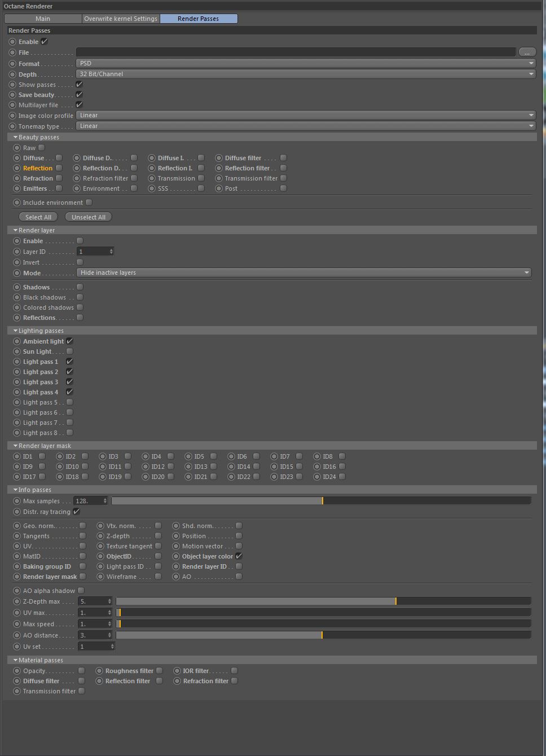Enable the Z-depth info pass checkbox
Screen dimensions: 546x756
(158, 536)
